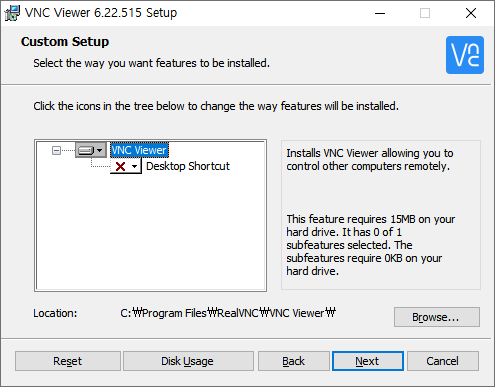This screenshot has height=387, width=495.
Task: Minimize the setup window
Action: (x=380, y=13)
